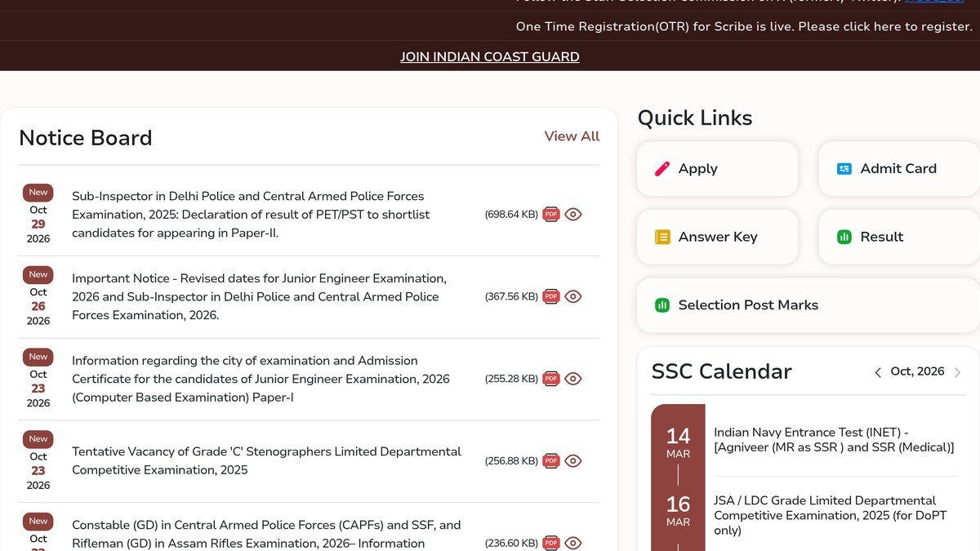Click the New badge above Oct 26
This screenshot has height=551, width=980.
(38, 274)
